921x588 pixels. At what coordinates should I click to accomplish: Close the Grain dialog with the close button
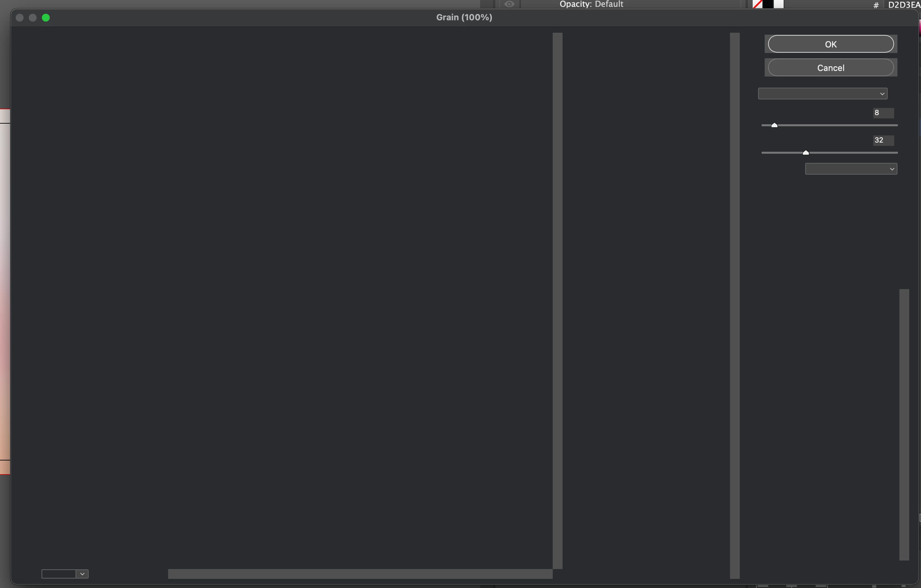[x=20, y=18]
